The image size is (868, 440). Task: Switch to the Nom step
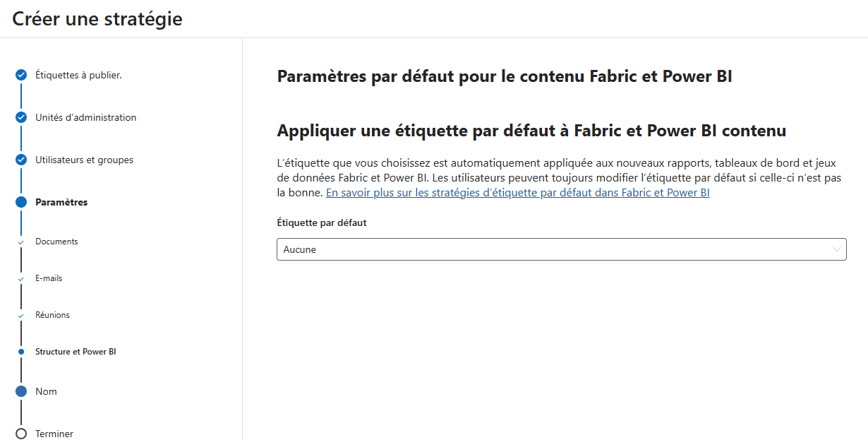pyautogui.click(x=44, y=391)
